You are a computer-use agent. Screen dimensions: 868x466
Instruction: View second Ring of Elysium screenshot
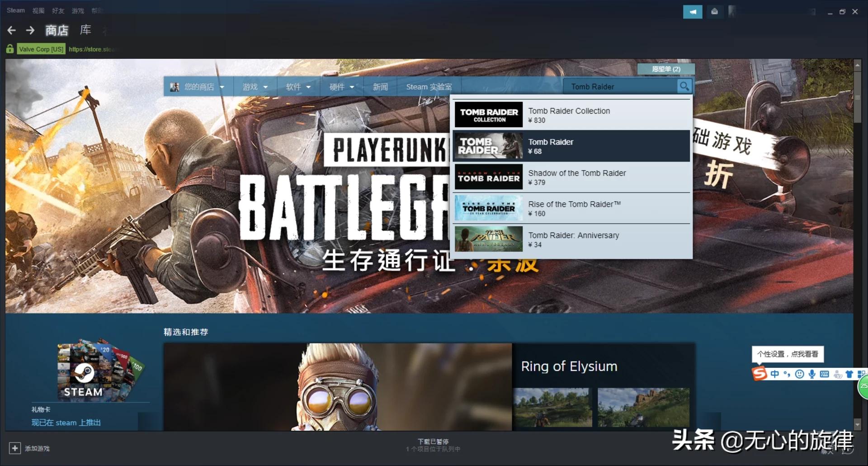coord(644,407)
